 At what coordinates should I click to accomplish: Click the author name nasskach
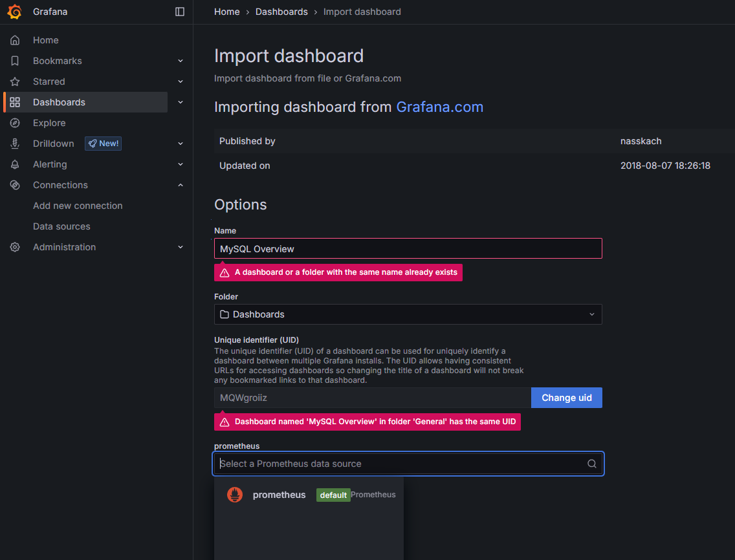[641, 141]
